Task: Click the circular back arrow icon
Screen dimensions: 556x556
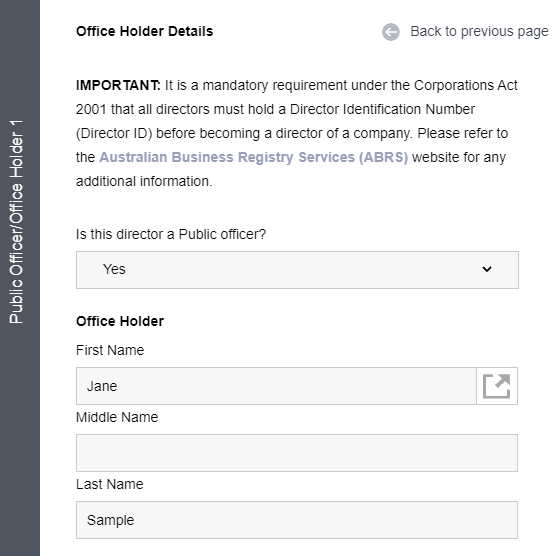Action: pos(391,32)
